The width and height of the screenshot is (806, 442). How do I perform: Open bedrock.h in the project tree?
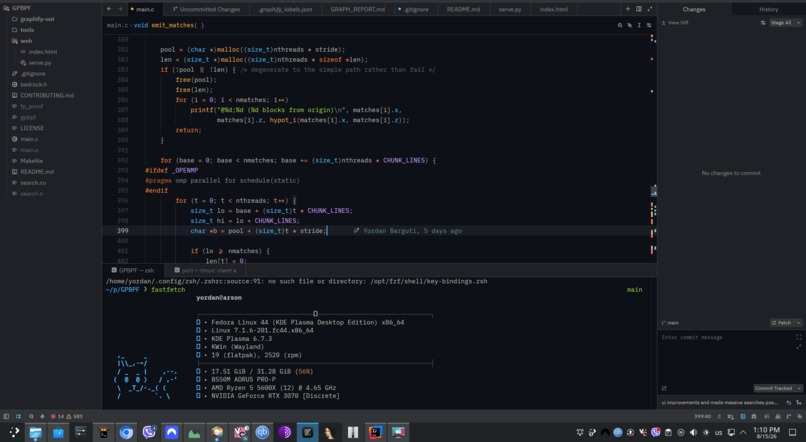point(33,84)
